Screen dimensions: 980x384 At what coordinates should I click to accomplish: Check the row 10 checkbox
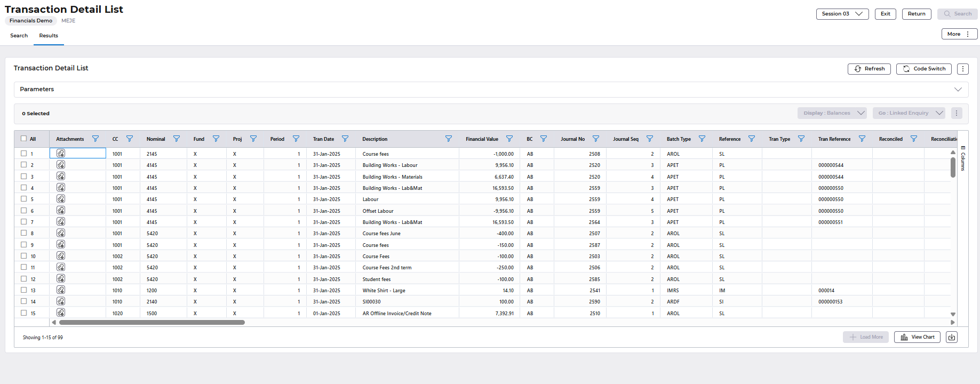click(x=23, y=256)
